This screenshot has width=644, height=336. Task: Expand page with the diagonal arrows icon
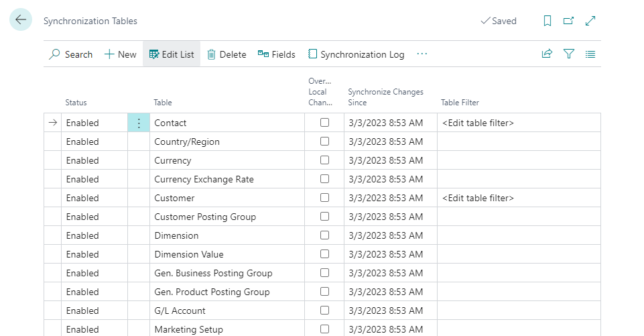point(590,21)
